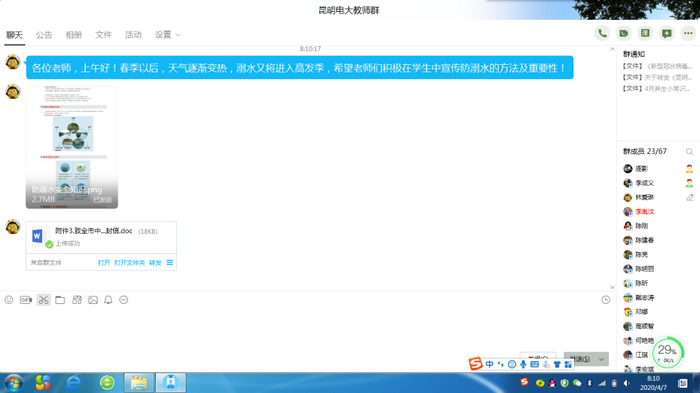This screenshot has height=393, width=700.
Task: Open the more options ellipsis in header
Action: (688, 33)
